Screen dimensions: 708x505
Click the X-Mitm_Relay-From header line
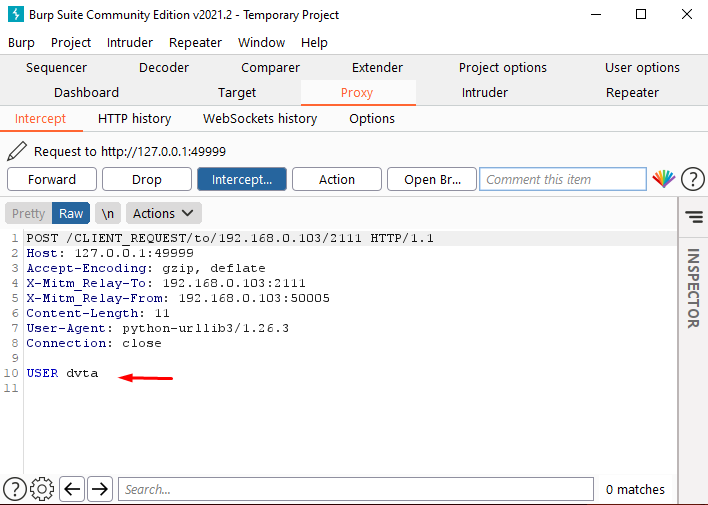coord(178,298)
